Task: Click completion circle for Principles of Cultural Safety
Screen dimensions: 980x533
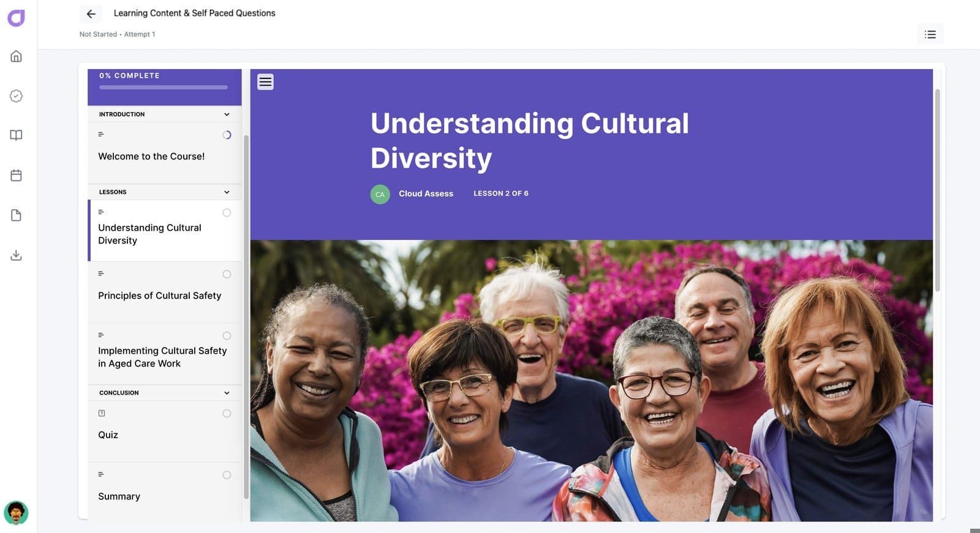Action: coord(227,274)
